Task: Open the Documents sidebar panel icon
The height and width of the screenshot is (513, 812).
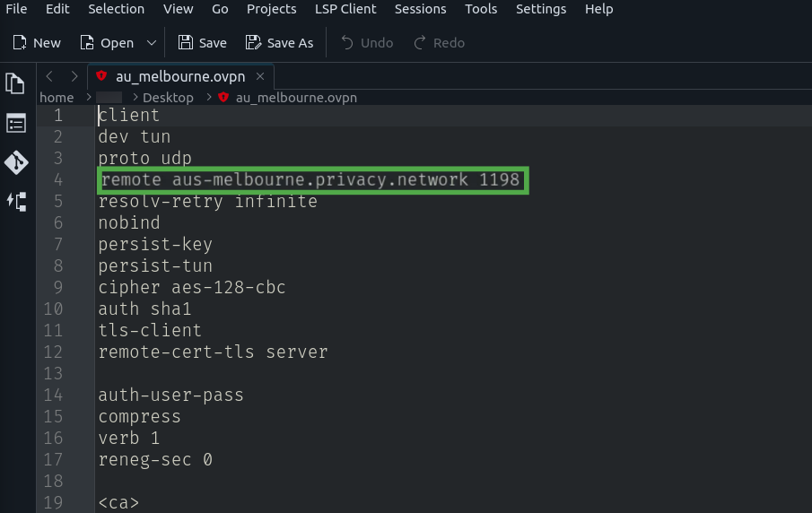Action: (15, 83)
